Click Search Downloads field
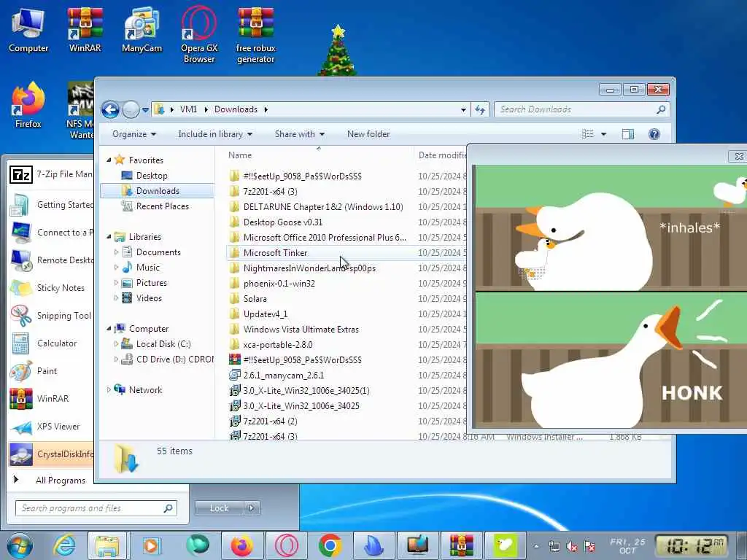Viewport: 747px width, 560px height. tap(581, 109)
